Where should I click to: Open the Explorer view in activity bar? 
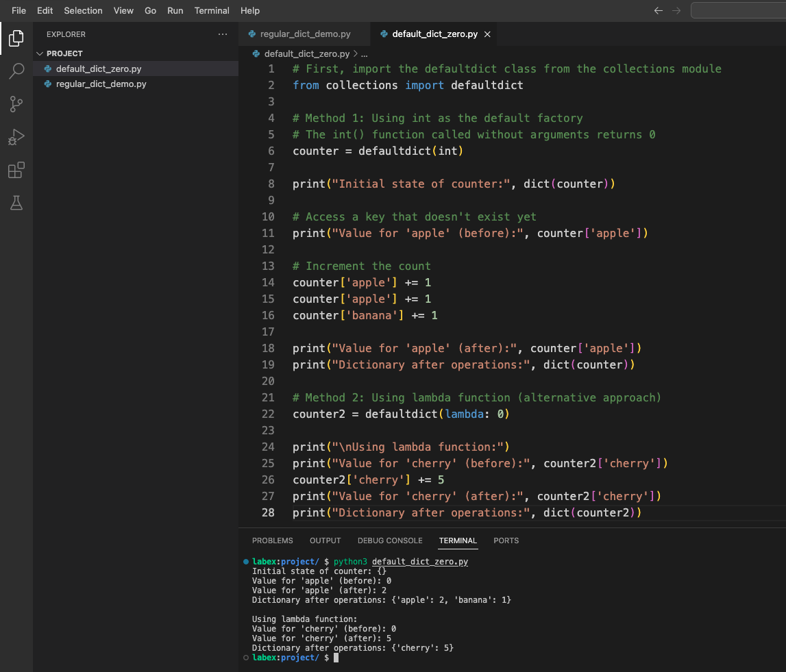coord(16,38)
